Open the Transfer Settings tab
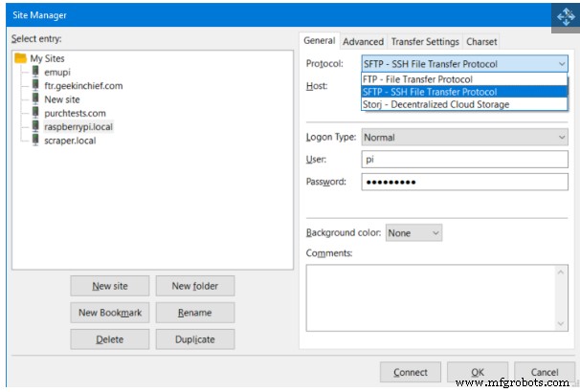The height and width of the screenshot is (392, 580). click(425, 42)
